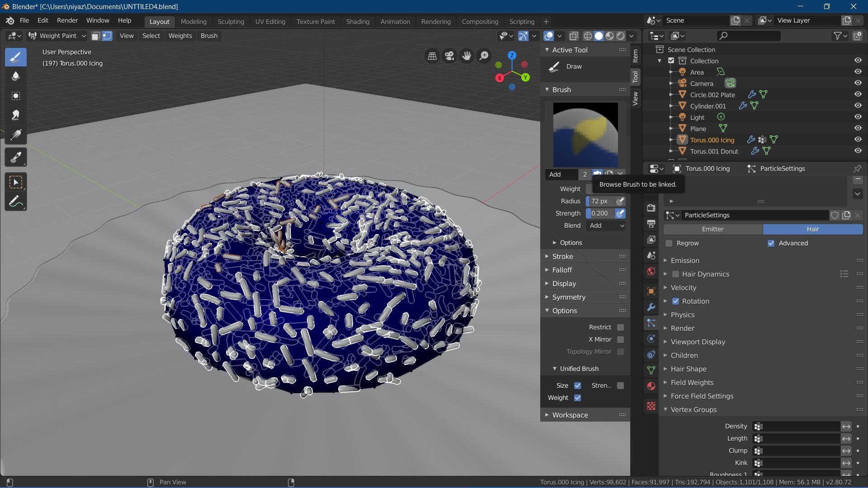Click the brush Strength slider field

coord(601,213)
